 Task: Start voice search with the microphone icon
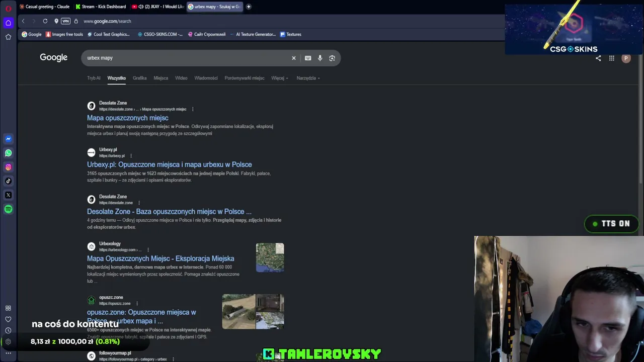tap(320, 58)
